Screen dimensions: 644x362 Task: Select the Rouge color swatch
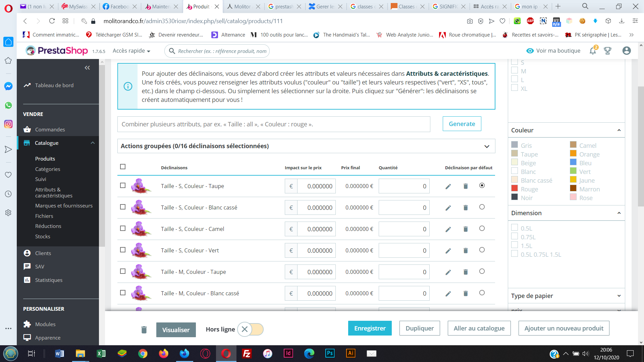[x=515, y=188]
